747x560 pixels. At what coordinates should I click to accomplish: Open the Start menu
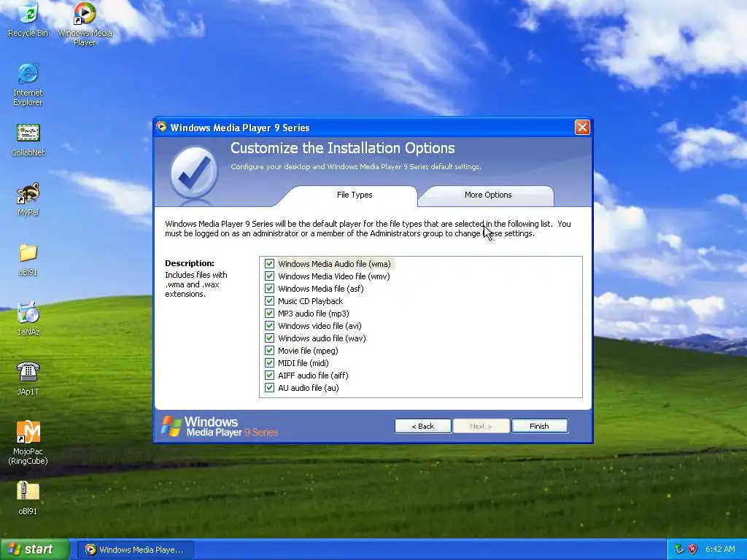pos(35,549)
